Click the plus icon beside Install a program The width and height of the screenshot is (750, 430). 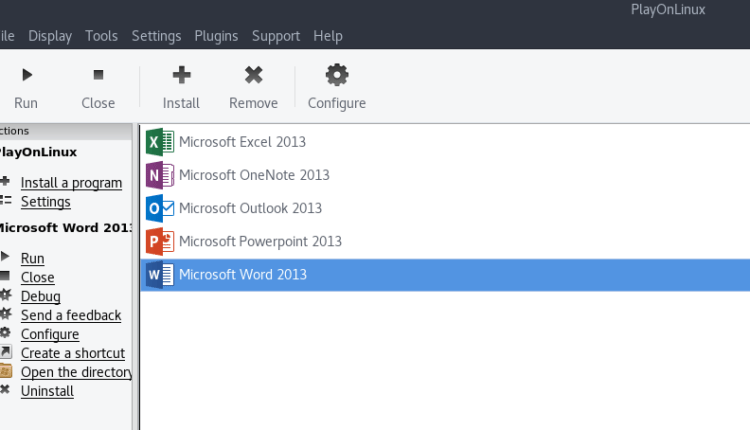[x=5, y=181]
